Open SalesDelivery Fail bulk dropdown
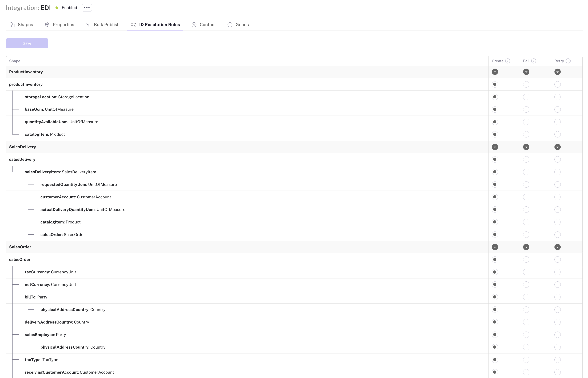The image size is (588, 378). (526, 147)
